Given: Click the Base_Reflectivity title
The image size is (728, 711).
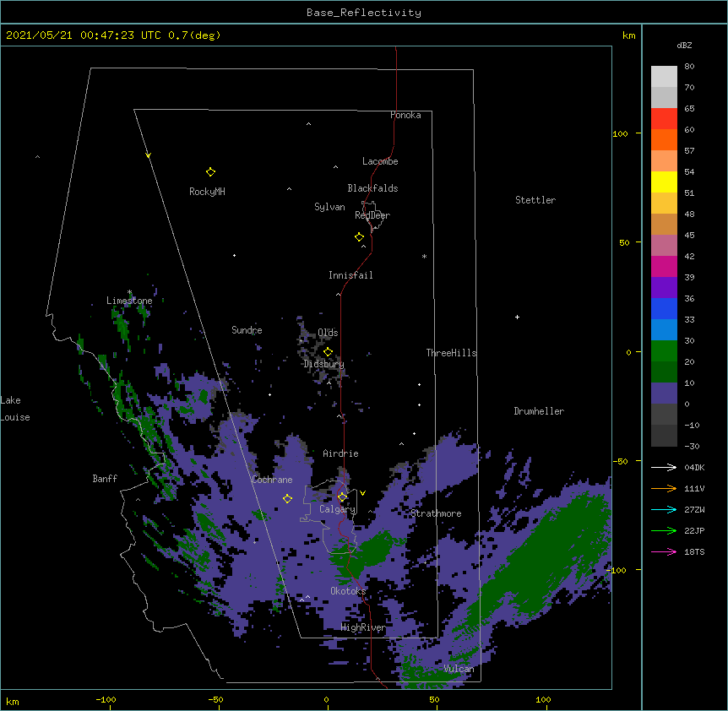Looking at the screenshot, I should [x=364, y=13].
